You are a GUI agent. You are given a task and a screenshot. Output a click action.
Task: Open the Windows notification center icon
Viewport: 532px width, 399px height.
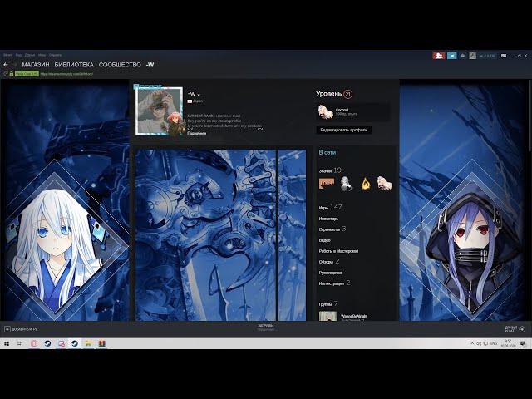523,343
